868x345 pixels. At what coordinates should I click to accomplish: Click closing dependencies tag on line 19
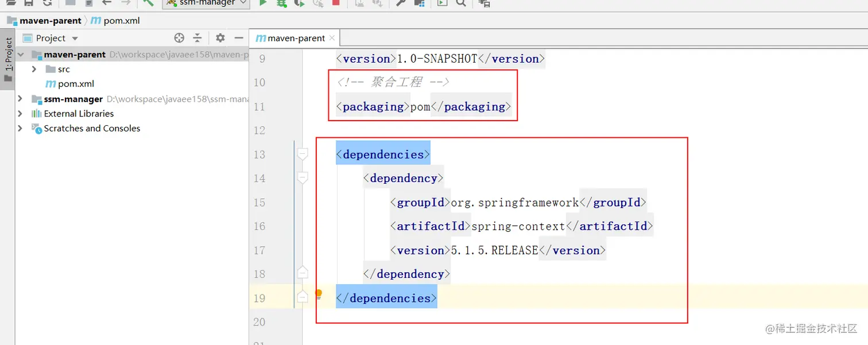386,299
